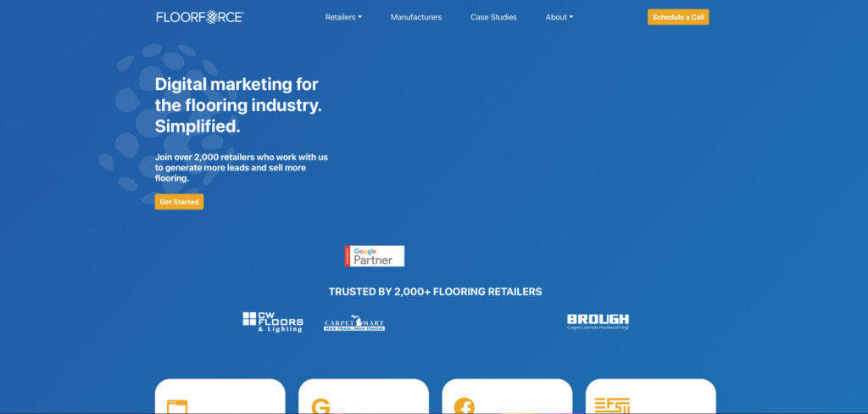
Task: Click the 'Join over 2,000 retailers' paragraph
Action: pyautogui.click(x=242, y=168)
